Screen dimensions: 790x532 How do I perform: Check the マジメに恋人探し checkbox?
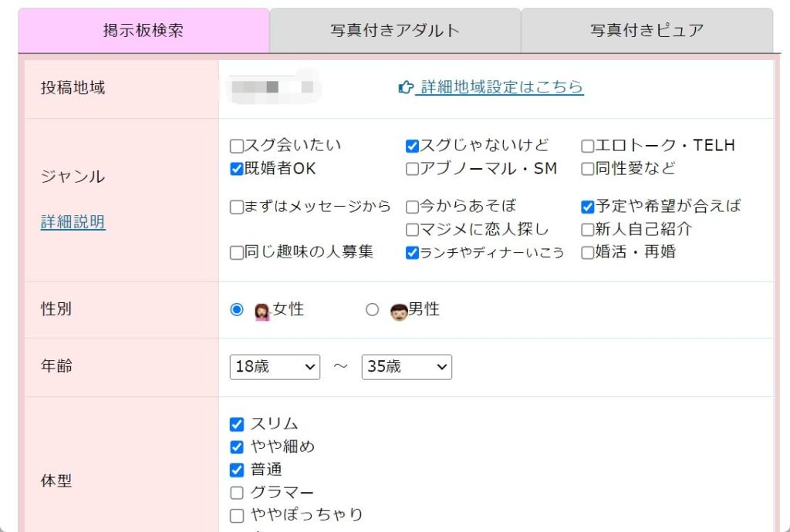point(412,230)
